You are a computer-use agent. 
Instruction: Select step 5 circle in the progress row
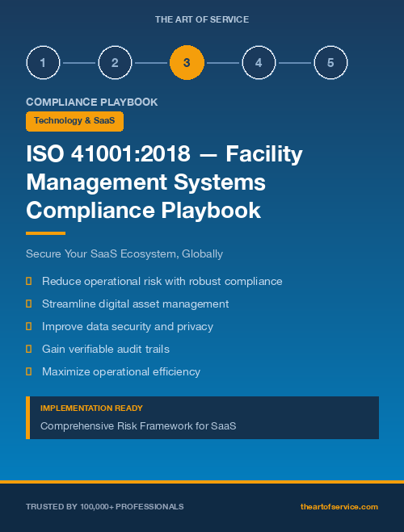point(330,63)
